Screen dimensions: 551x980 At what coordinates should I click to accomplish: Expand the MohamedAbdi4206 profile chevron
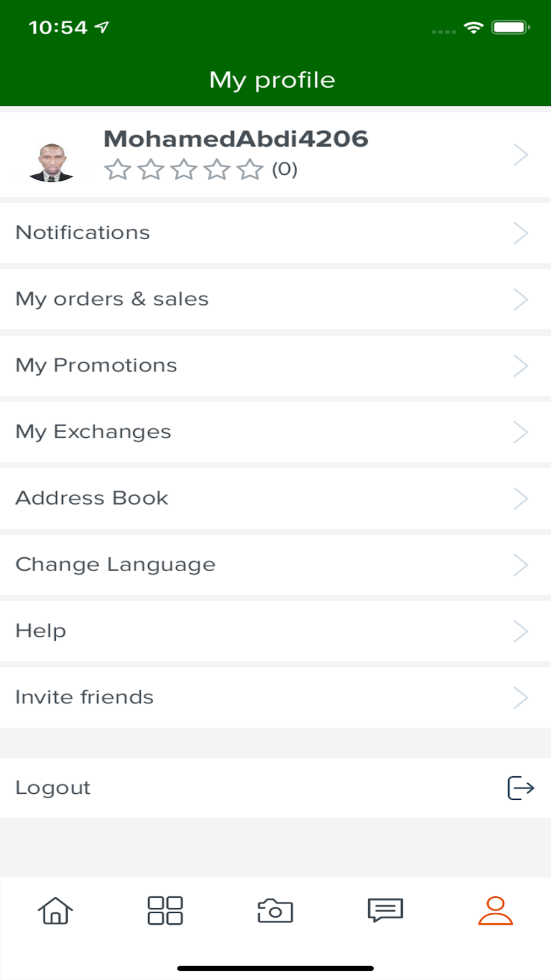pyautogui.click(x=521, y=155)
